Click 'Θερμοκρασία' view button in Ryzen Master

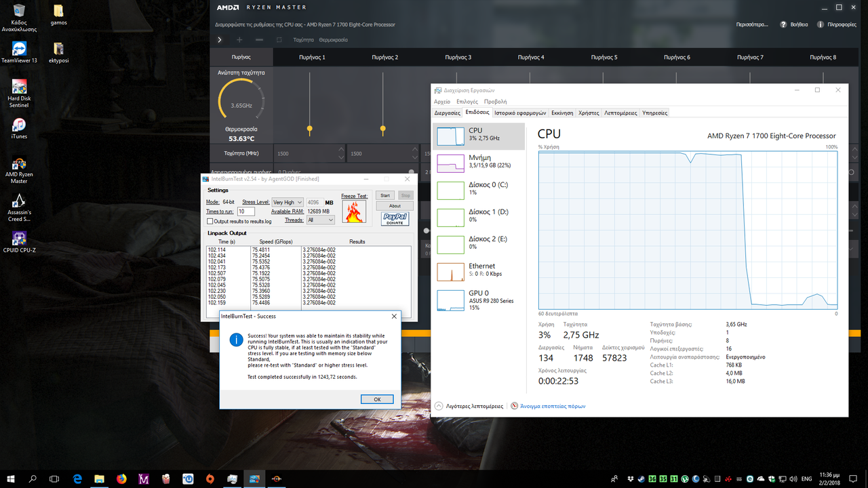click(333, 40)
